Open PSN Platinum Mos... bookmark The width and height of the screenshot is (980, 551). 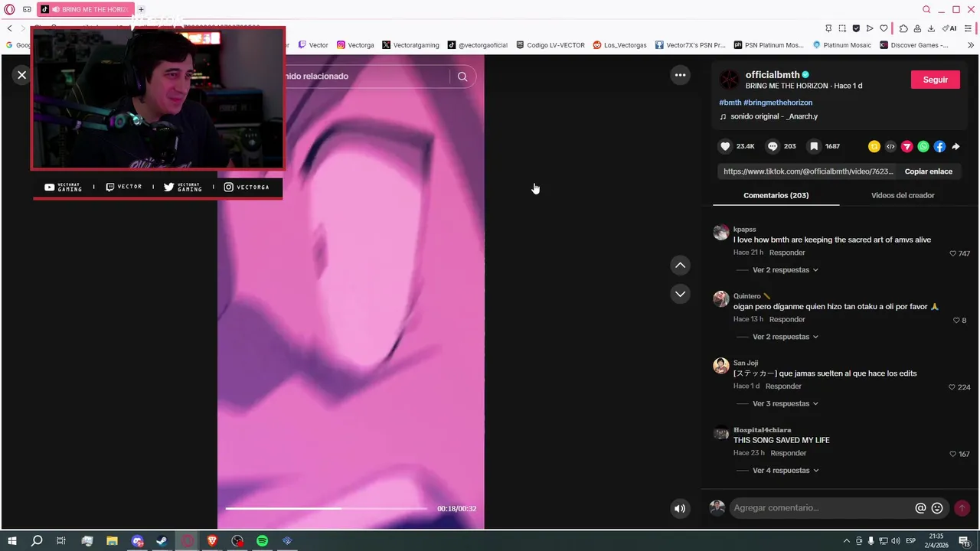[x=769, y=45]
